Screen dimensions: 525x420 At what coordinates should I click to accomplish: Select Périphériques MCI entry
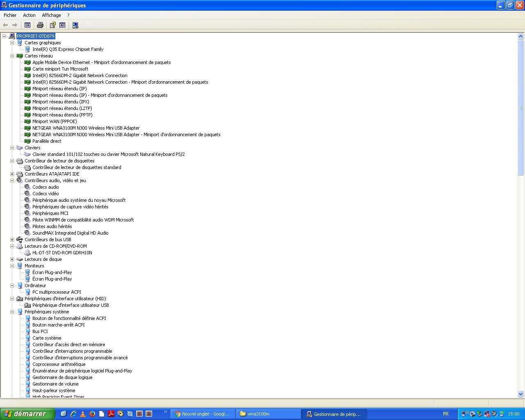click(x=50, y=213)
